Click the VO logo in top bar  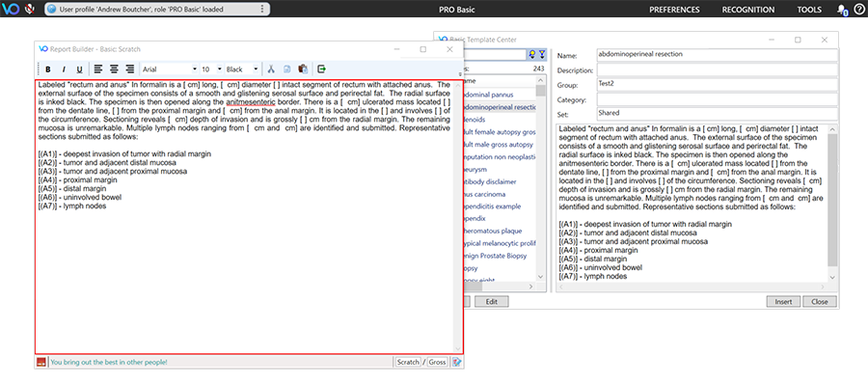point(11,9)
